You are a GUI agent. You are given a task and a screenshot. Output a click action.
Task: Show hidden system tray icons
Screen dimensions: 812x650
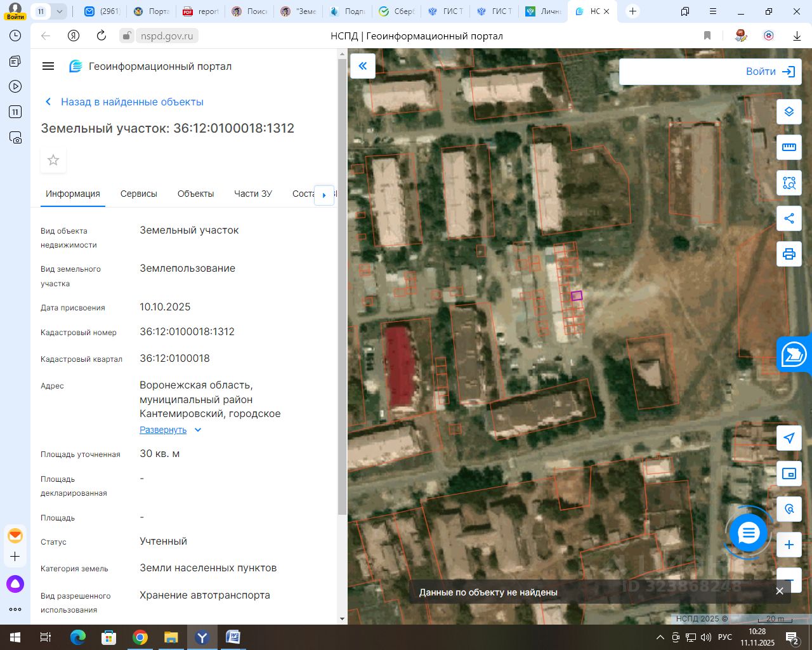tap(660, 637)
